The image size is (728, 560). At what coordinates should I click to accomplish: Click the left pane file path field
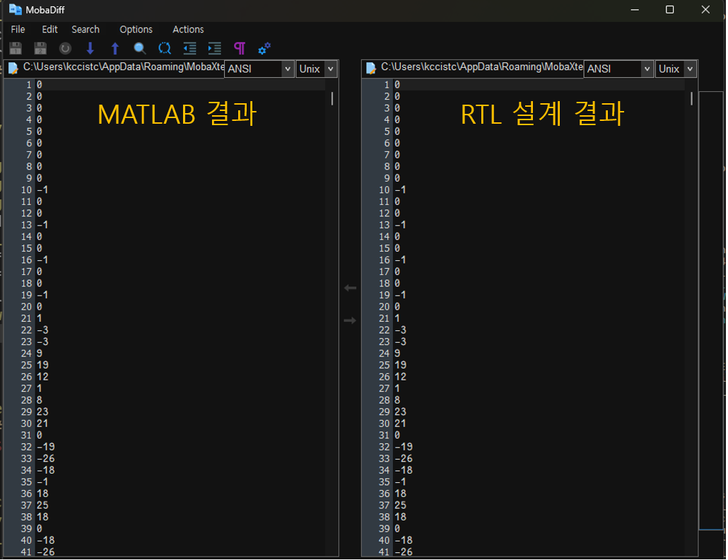[x=120, y=68]
